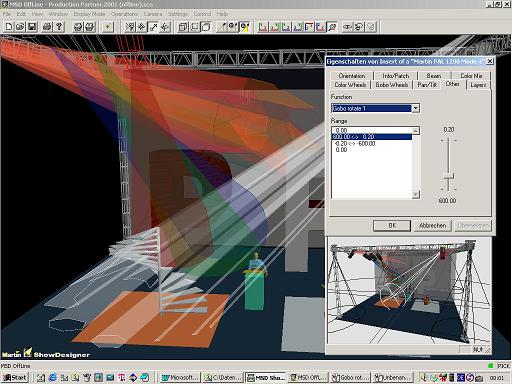Open the Operations menu
512x384 pixels.
coord(124,14)
